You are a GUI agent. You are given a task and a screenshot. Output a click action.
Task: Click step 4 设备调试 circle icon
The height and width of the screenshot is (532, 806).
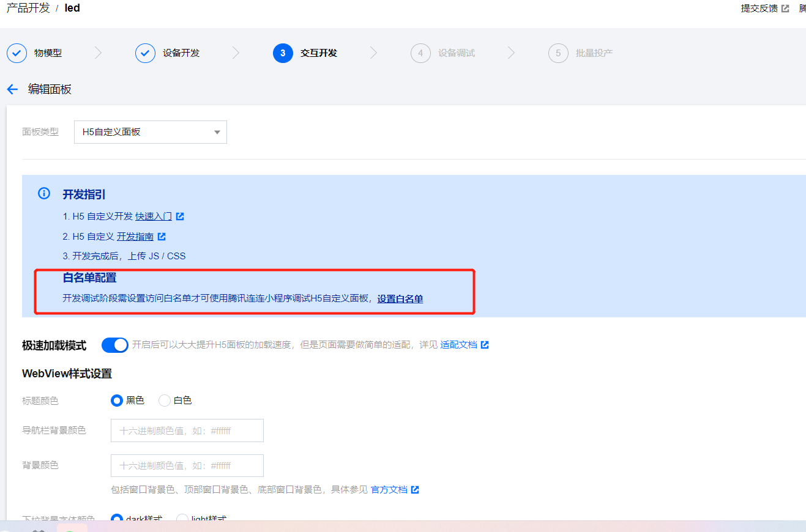coord(420,53)
